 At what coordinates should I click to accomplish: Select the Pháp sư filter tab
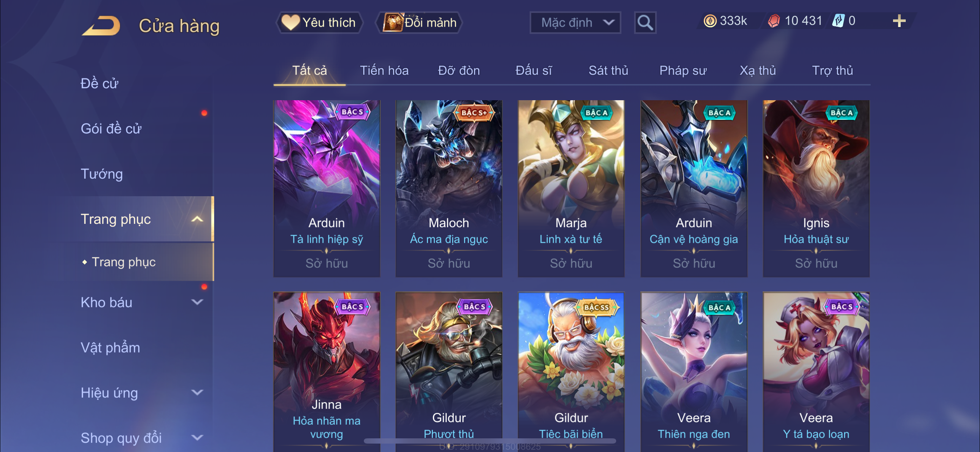(683, 70)
